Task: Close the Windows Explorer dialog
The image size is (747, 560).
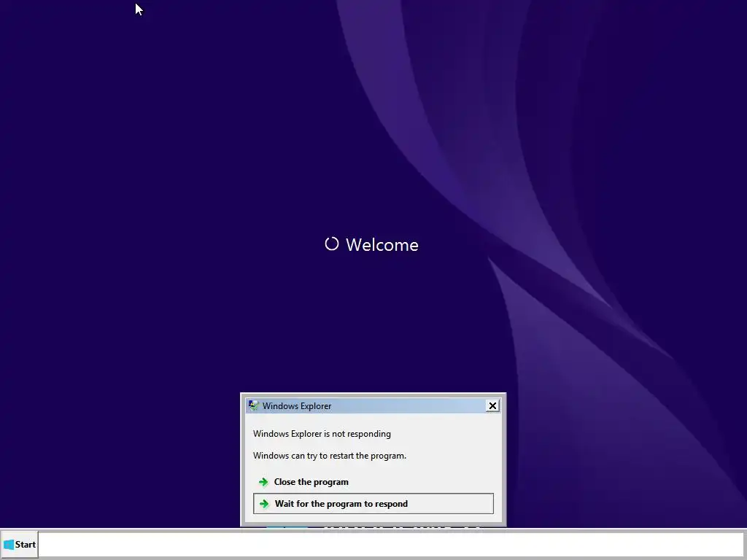Action: tap(492, 405)
